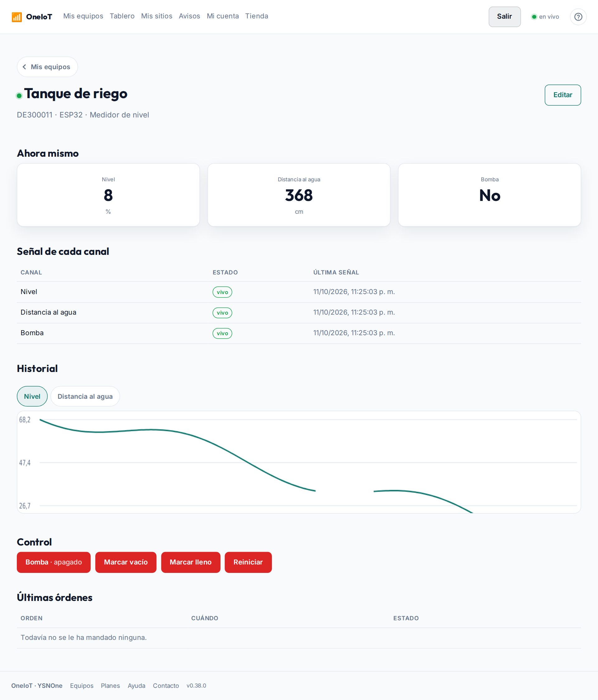Click the Reiniciar button
Image resolution: width=598 pixels, height=700 pixels.
248,562
